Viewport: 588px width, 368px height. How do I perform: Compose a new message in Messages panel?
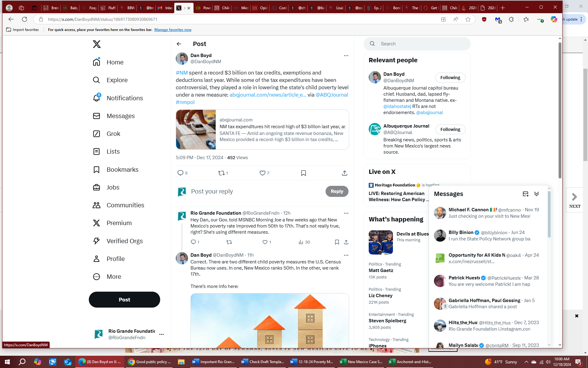click(526, 194)
